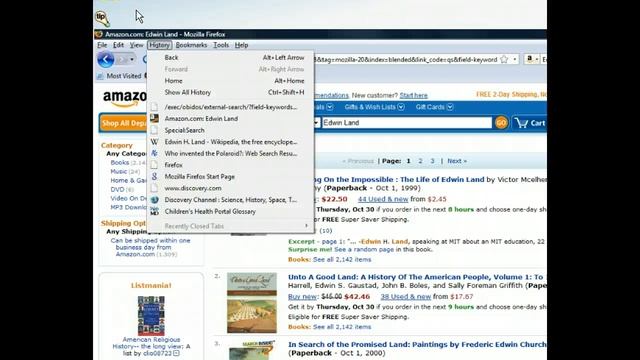Open firefox history entry

pos(231,165)
